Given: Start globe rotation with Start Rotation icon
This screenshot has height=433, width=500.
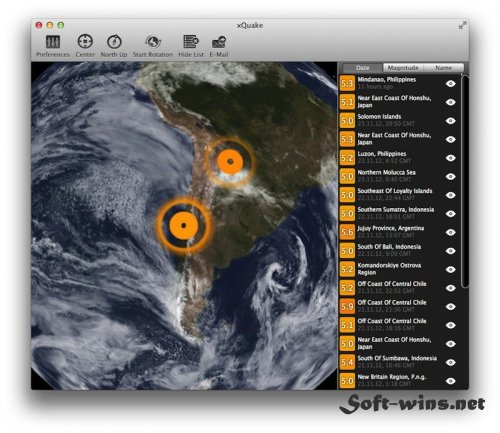Looking at the screenshot, I should tap(153, 42).
